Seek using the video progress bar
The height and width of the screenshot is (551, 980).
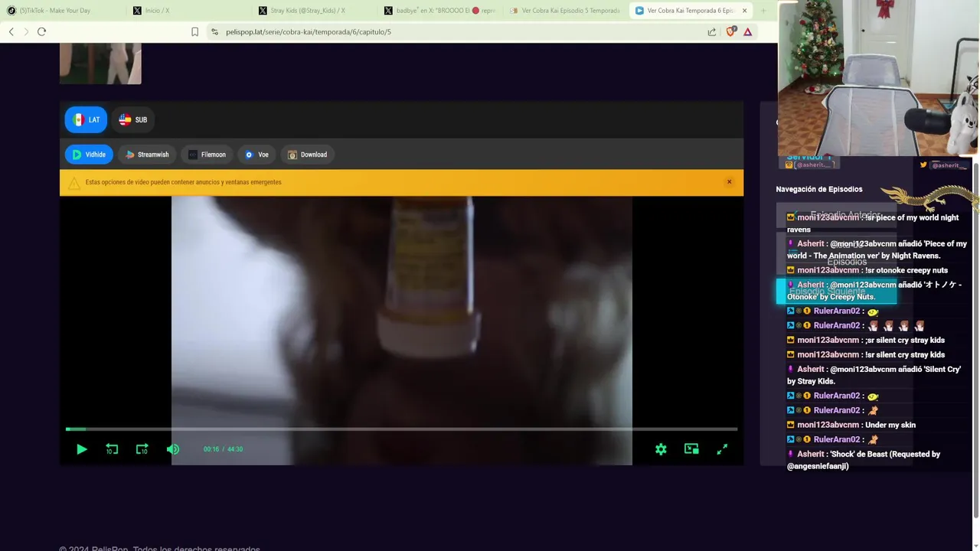point(401,429)
